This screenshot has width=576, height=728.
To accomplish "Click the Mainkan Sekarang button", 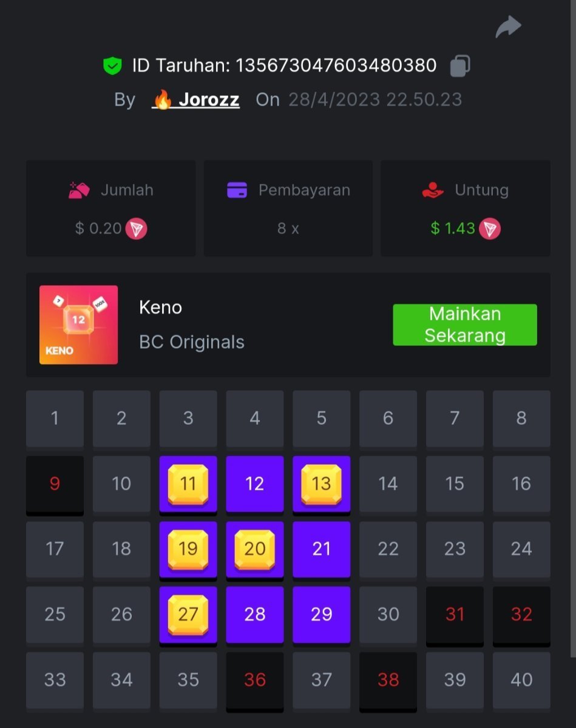I will pyautogui.click(x=465, y=325).
